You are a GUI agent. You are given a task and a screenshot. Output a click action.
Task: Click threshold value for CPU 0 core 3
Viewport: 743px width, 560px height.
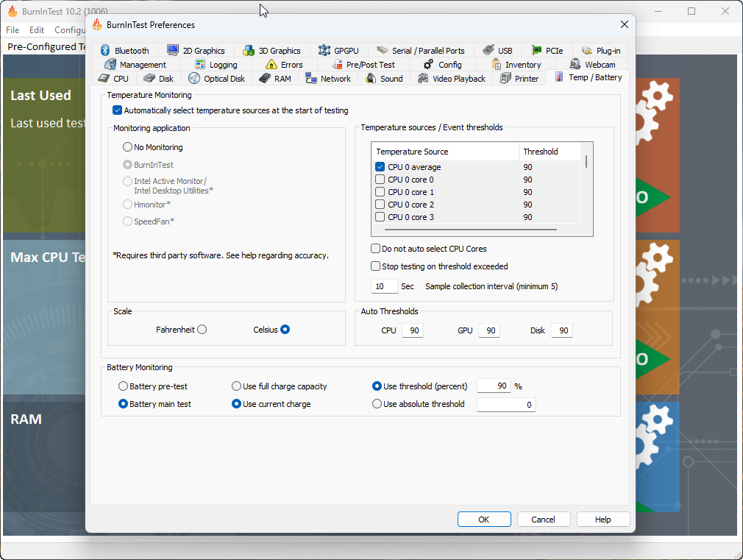tap(527, 217)
